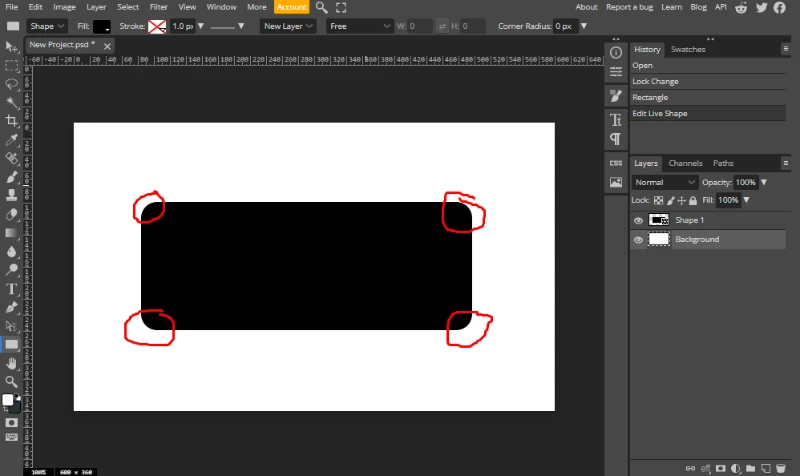Select Rectangle step in History panel
Screen dimensions: 800x476
point(650,98)
